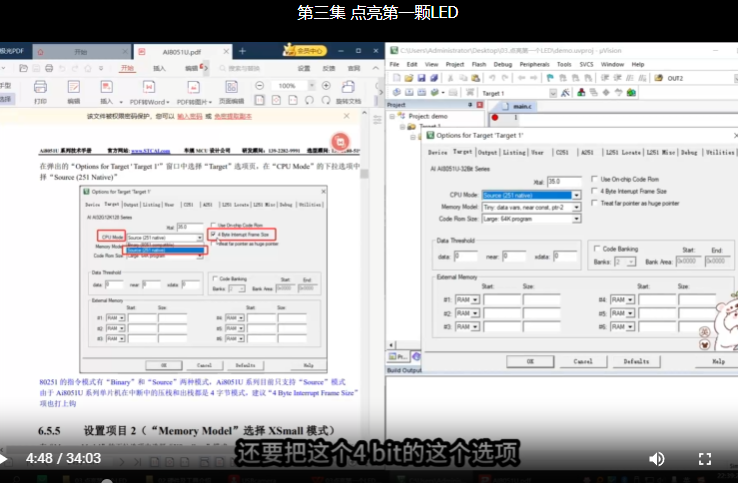Screen dimensions: 738x483
Task: Open the CPU Mode dropdown
Action: (576, 195)
